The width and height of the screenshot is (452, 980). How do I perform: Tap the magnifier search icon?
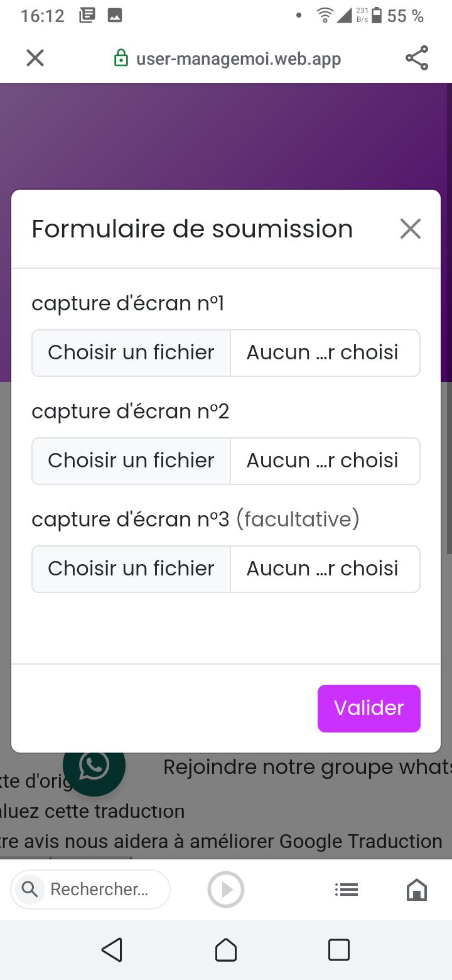pos(29,890)
